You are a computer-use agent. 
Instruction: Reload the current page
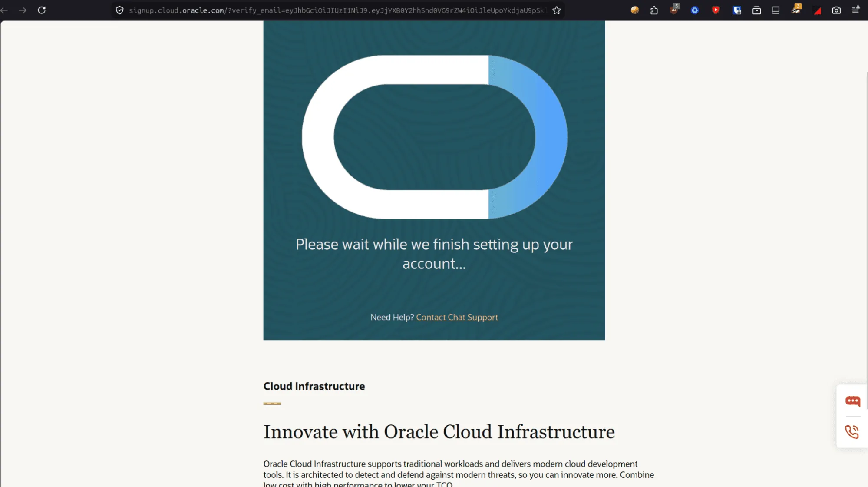[42, 10]
